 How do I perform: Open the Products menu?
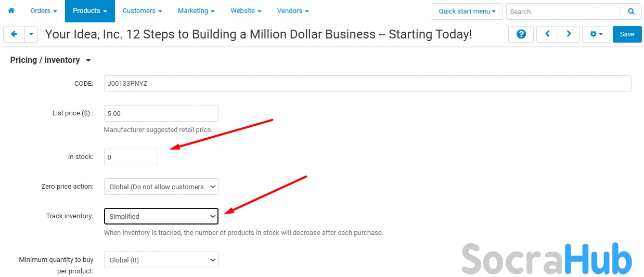(x=89, y=11)
